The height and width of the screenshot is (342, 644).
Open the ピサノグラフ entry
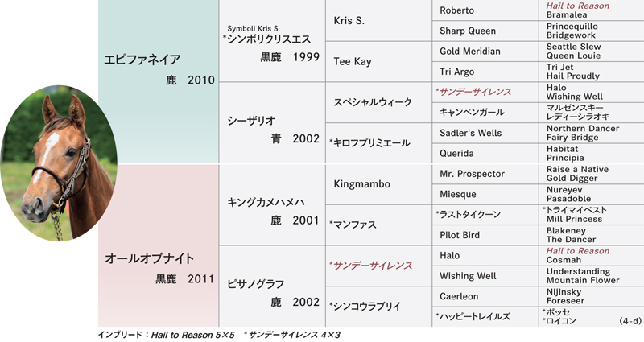(272, 286)
